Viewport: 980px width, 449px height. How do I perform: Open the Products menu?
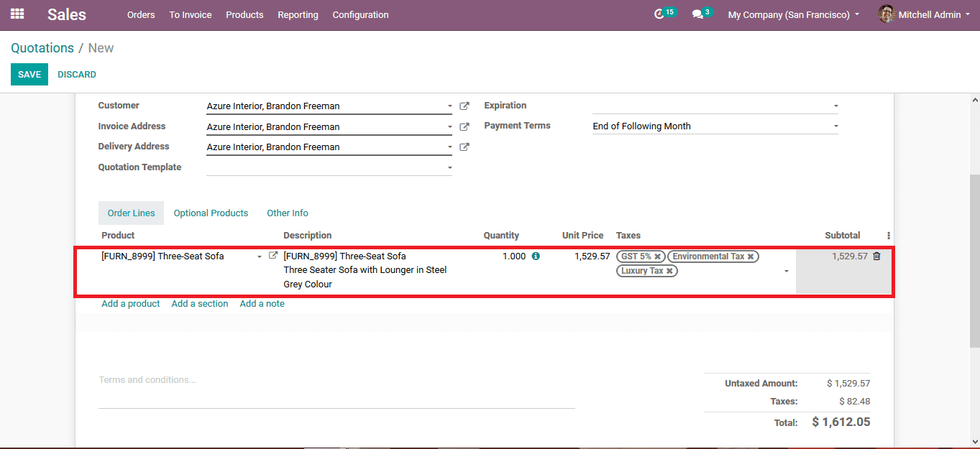(244, 14)
